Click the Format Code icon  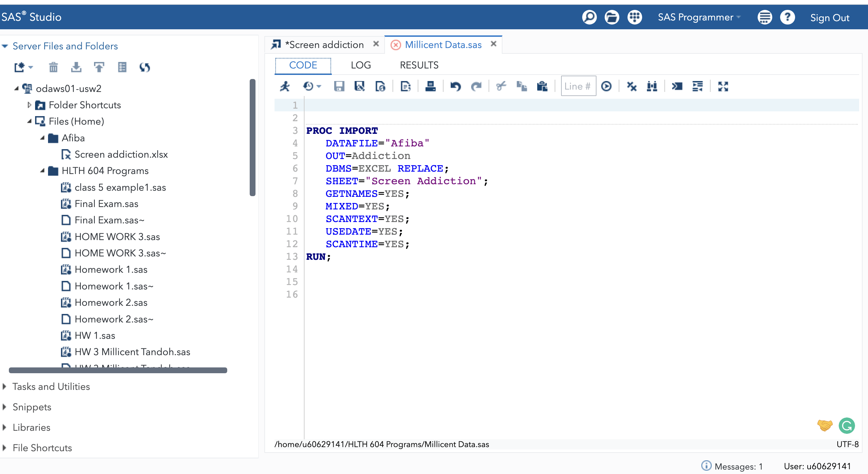coord(405,86)
